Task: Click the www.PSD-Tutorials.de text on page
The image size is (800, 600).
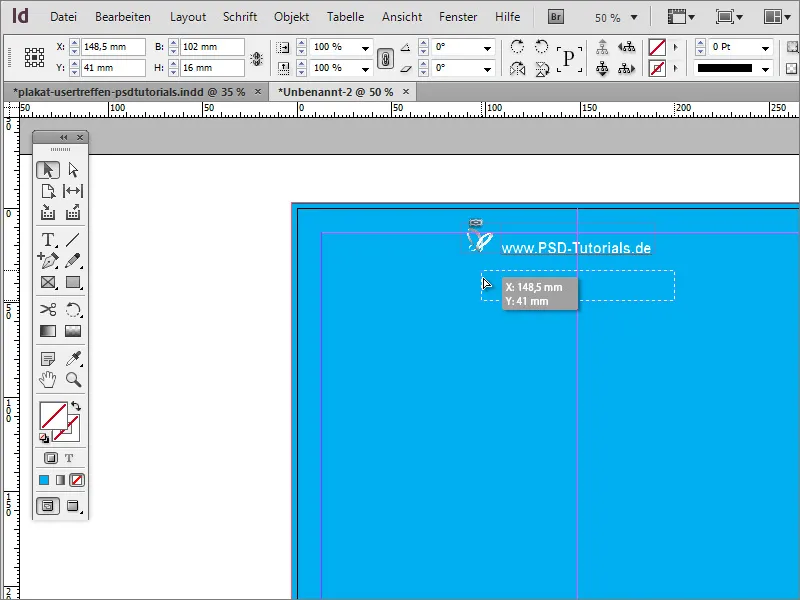Action: coord(576,248)
